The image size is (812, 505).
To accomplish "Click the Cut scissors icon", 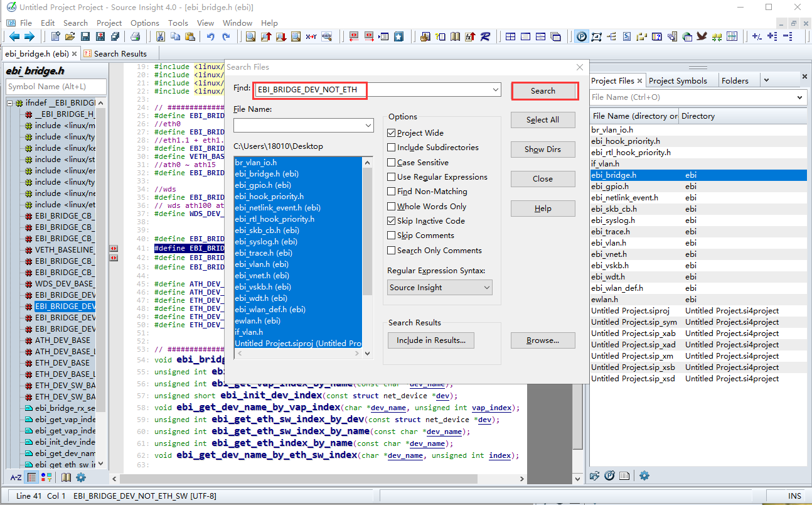I will pyautogui.click(x=160, y=36).
